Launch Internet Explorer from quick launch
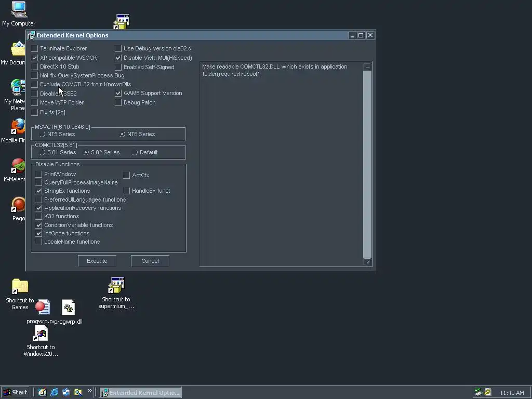Image resolution: width=532 pixels, height=399 pixels. click(54, 392)
